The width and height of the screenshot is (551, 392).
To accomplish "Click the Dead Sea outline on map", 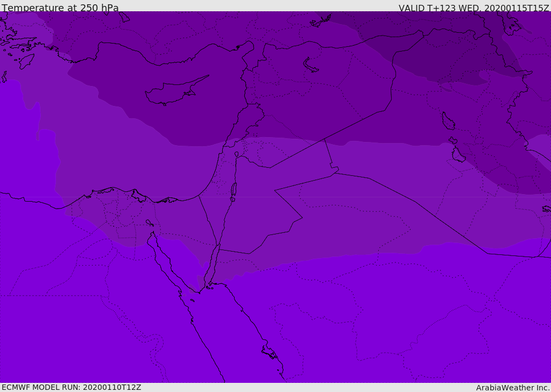I will 234,190.
